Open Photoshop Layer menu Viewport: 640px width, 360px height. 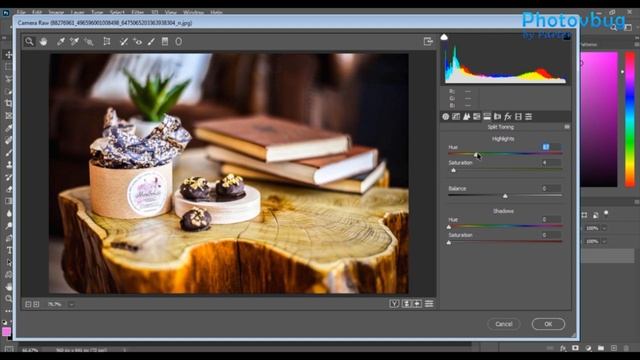tap(77, 12)
